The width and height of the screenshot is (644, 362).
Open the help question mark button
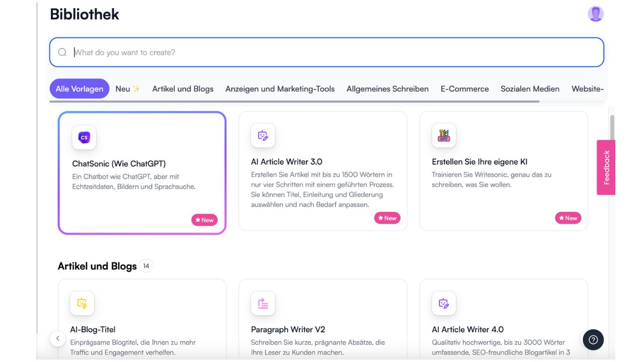593,340
